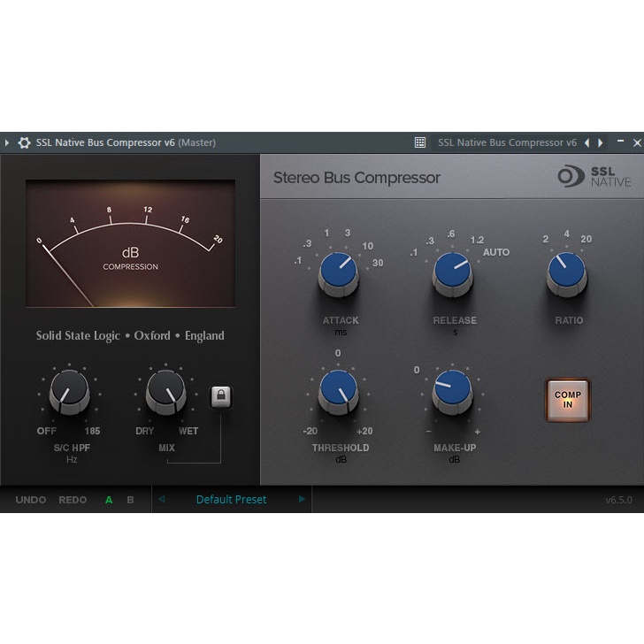Toggle the mix lock padlock button
The width and height of the screenshot is (644, 644).
coord(220,397)
